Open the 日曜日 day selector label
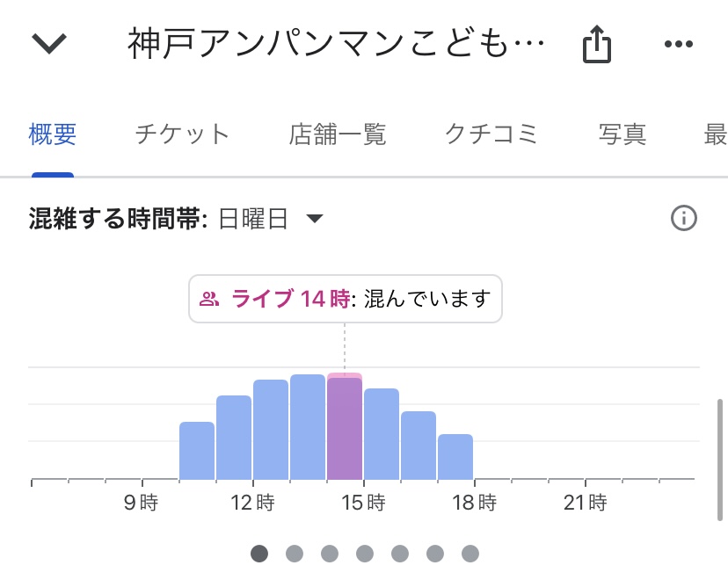Screen dimensions: 728x587 (253, 219)
